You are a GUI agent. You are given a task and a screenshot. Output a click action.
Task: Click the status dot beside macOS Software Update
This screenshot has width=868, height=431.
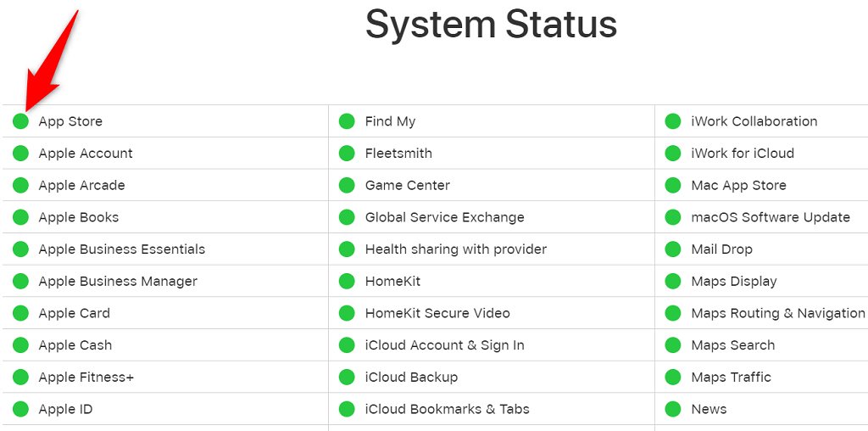(x=672, y=217)
